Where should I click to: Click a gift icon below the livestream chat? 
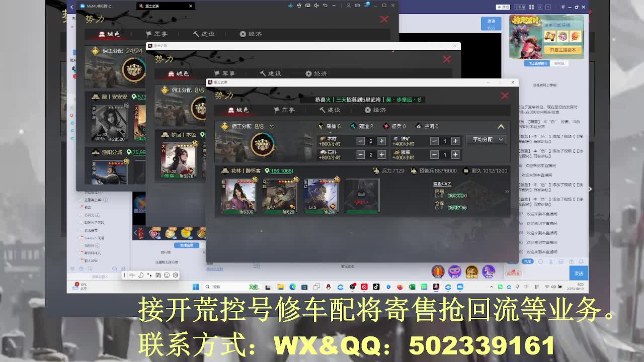point(437,271)
